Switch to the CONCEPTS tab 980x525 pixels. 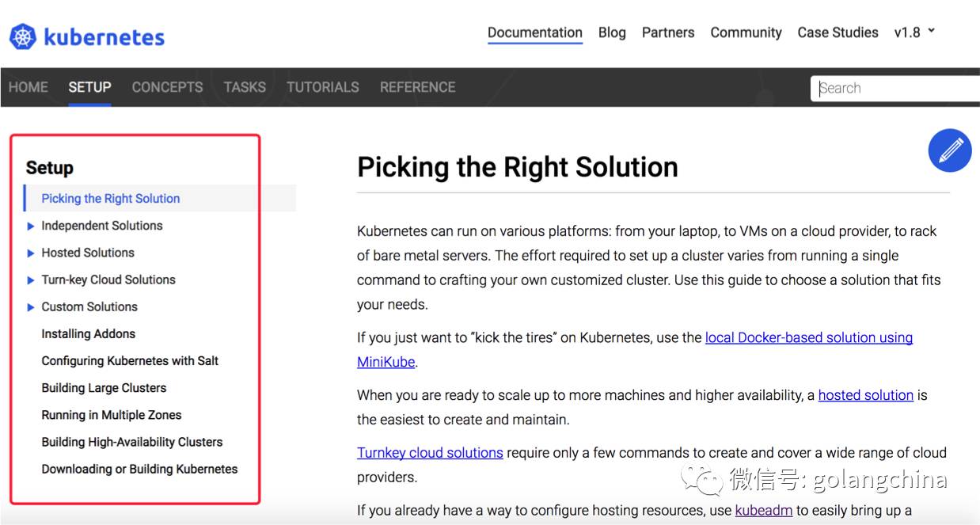[x=167, y=87]
